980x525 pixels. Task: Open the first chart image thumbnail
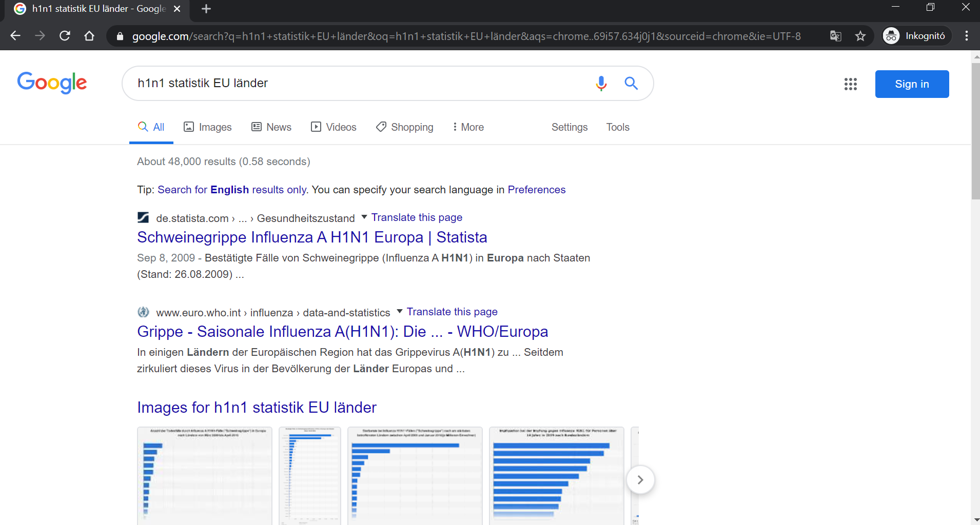tap(205, 476)
